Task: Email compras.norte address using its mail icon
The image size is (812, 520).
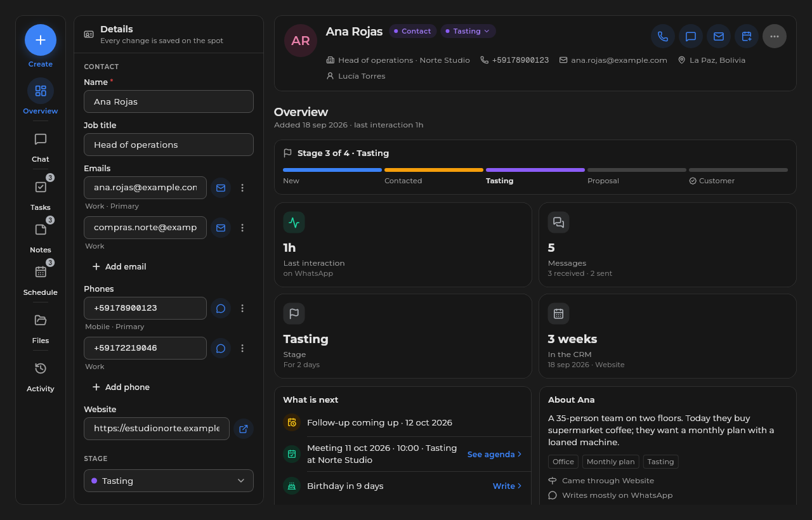Action: tap(221, 228)
